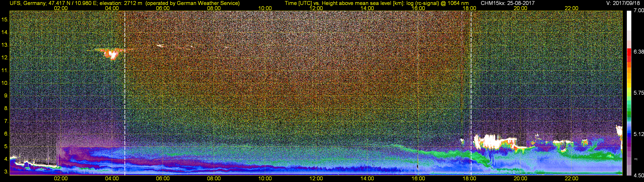
Task: Click the small 'eq' label beside the colorbar
Action: tap(636, 159)
